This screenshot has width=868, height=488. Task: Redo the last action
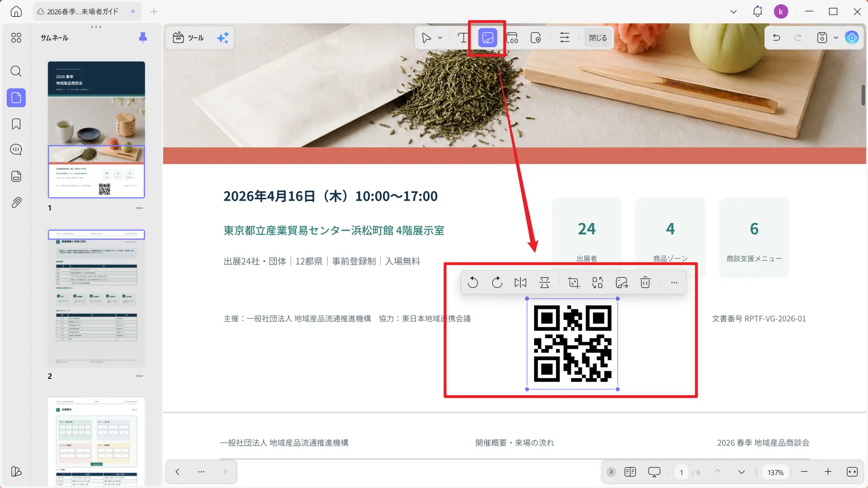coord(798,38)
